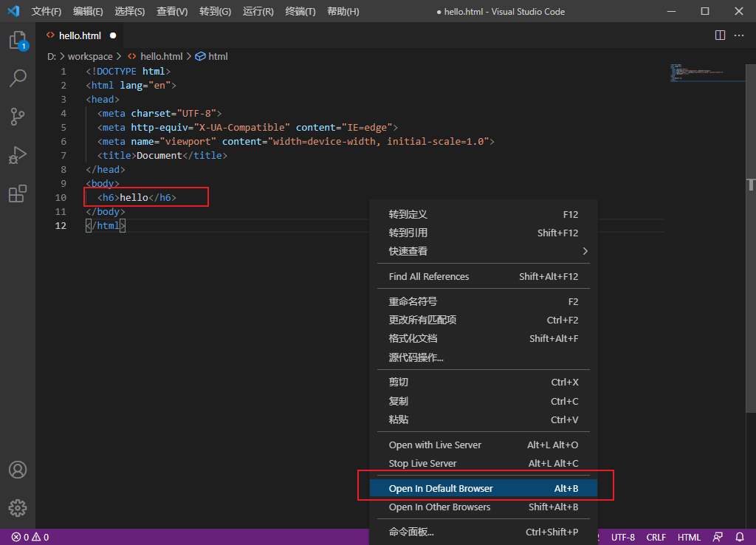Open the 帮助(H) menu
756x545 pixels.
343,11
